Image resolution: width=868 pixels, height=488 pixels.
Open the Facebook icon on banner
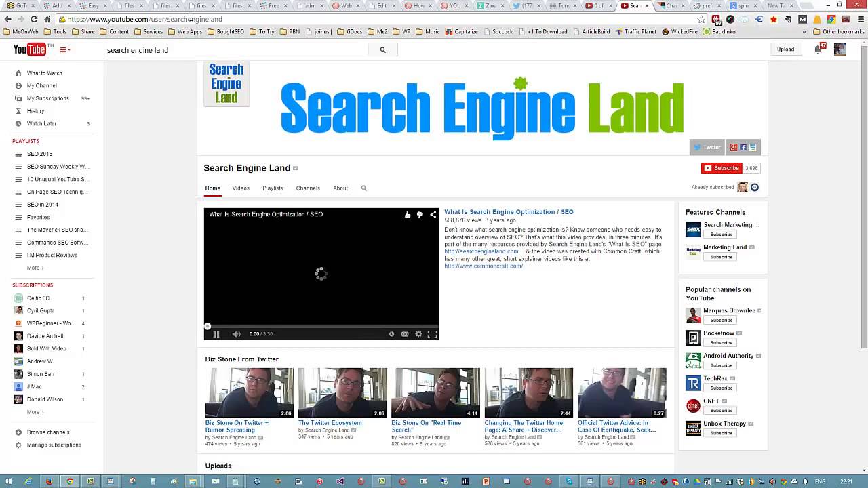point(743,147)
